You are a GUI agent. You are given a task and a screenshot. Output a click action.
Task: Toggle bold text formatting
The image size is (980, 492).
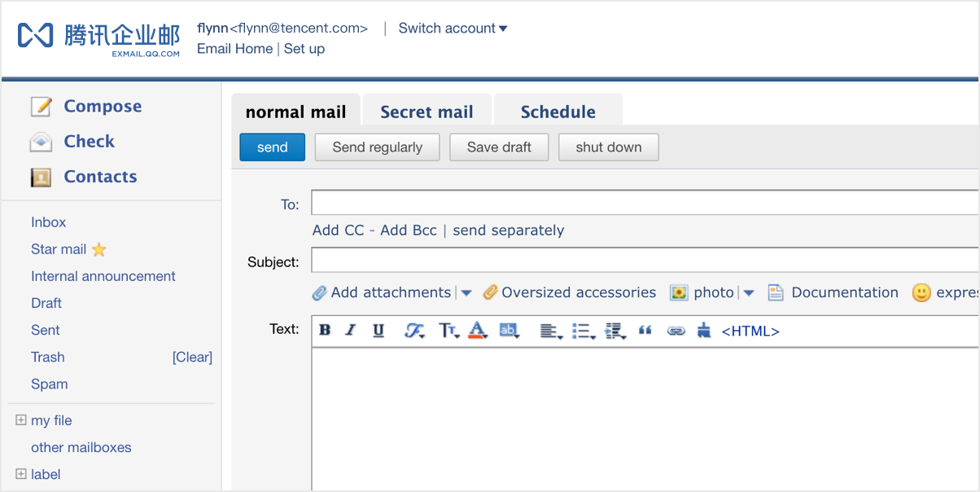pos(325,330)
